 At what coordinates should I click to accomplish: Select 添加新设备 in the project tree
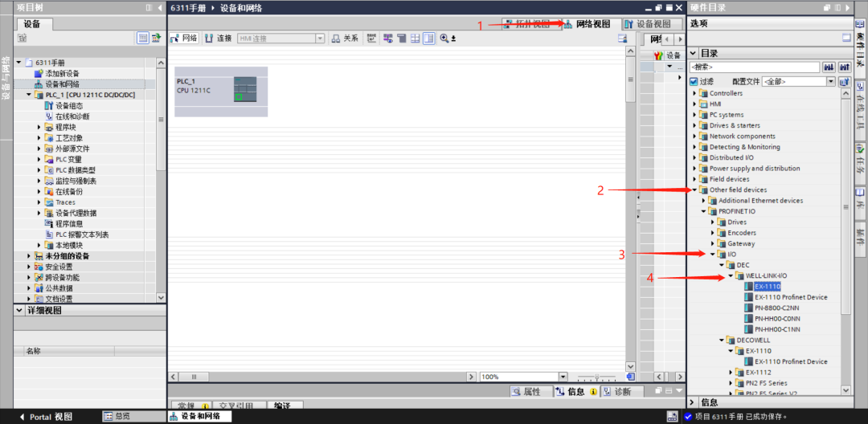[62, 74]
